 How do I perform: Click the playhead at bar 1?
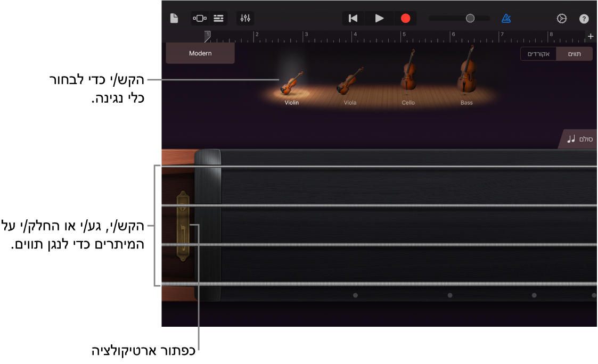pyautogui.click(x=208, y=36)
